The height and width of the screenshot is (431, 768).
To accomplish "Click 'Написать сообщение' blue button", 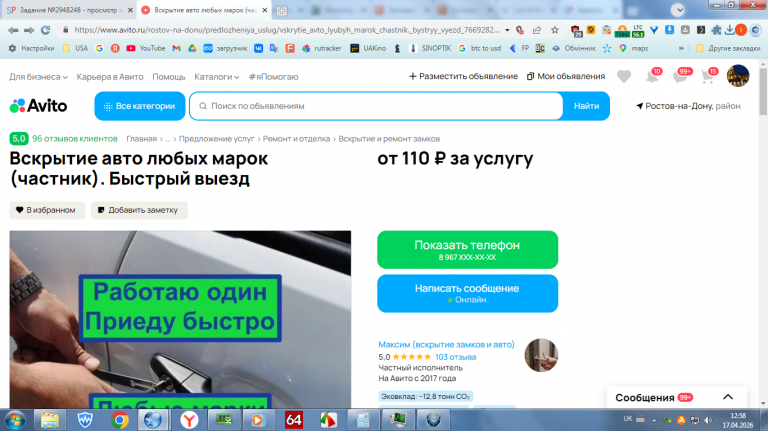I will tap(467, 293).
